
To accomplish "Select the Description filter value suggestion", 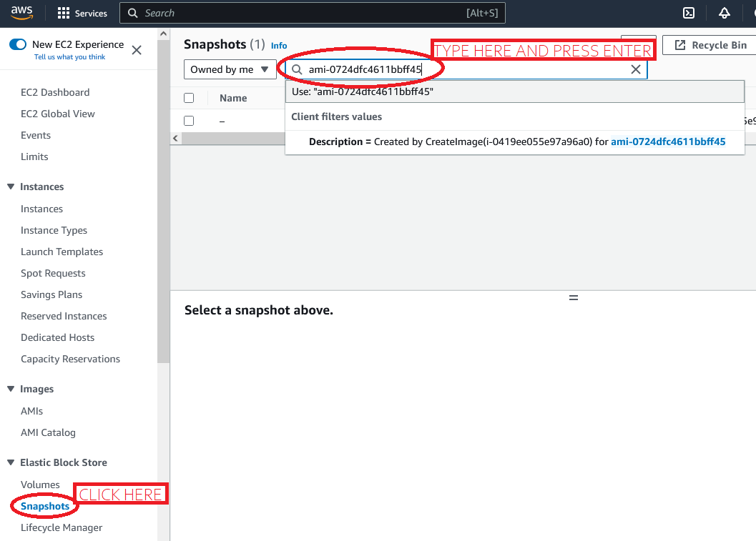I will pyautogui.click(x=514, y=142).
